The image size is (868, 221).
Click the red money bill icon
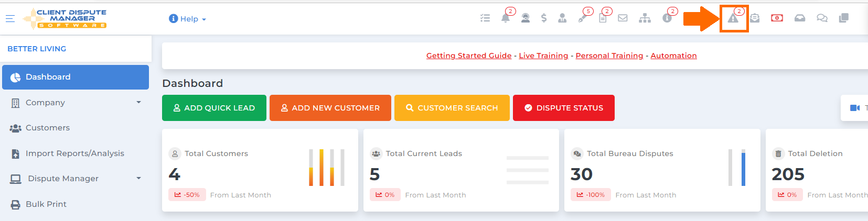pyautogui.click(x=777, y=18)
